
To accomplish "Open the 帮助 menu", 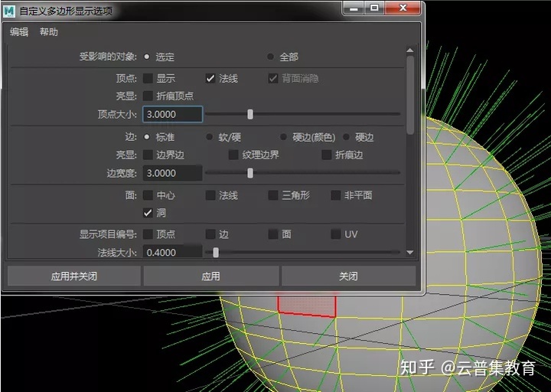I will pos(48,32).
